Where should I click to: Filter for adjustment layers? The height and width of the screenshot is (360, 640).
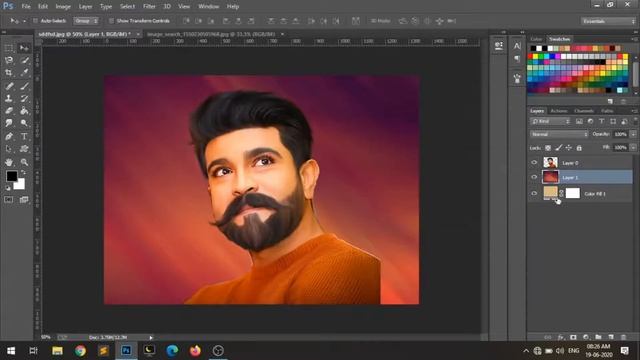(590, 121)
